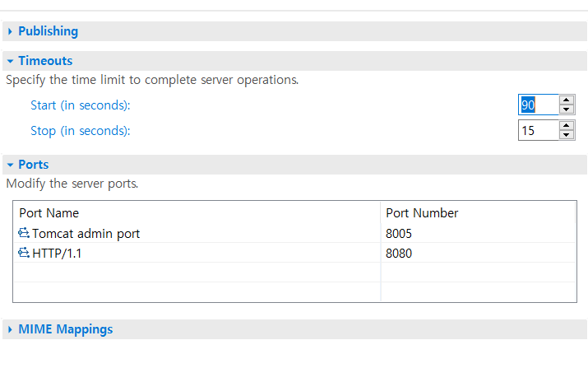588x382 pixels.
Task: Click port number 8080 cell
Action: click(x=399, y=254)
